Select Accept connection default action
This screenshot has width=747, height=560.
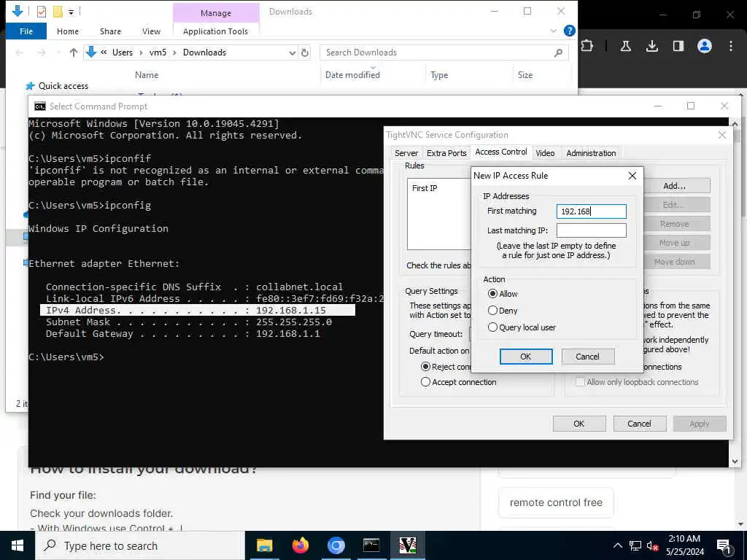point(425,382)
